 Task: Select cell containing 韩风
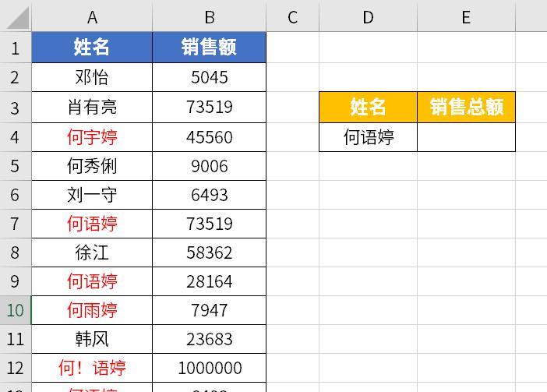[92, 339]
